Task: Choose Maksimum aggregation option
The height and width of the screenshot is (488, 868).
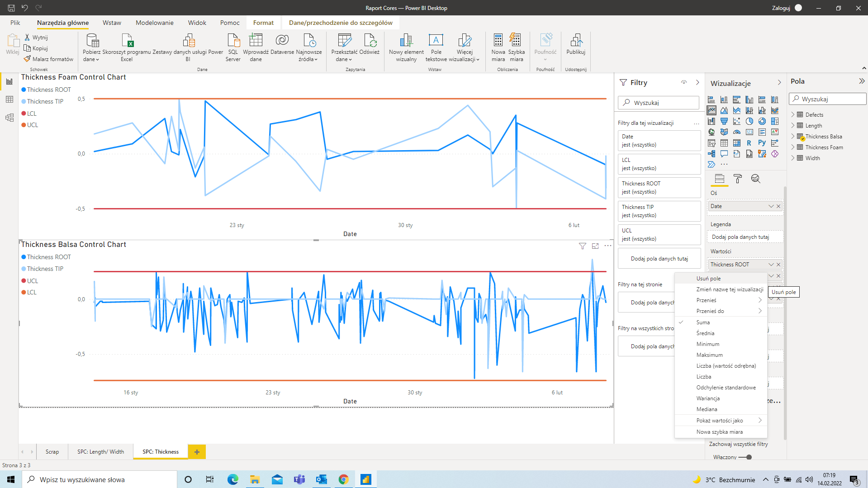Action: (x=709, y=355)
